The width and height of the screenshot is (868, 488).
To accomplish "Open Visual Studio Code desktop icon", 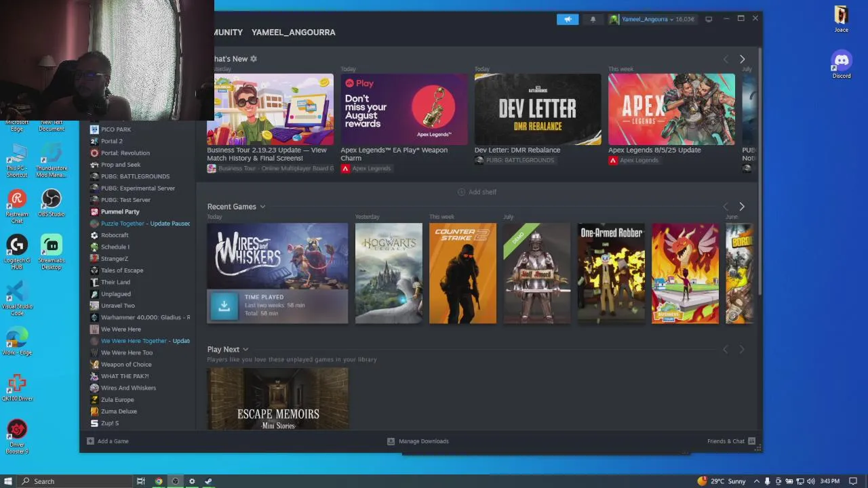I will pyautogui.click(x=17, y=298).
